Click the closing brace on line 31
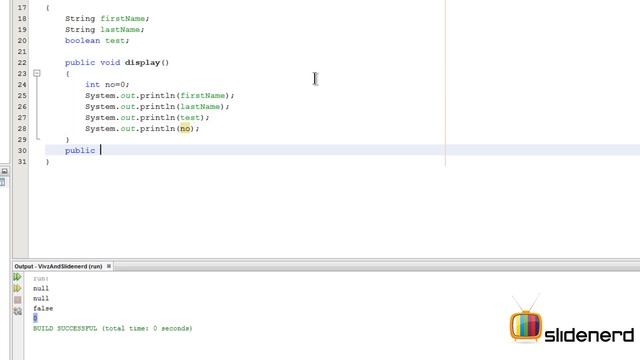 (x=47, y=162)
